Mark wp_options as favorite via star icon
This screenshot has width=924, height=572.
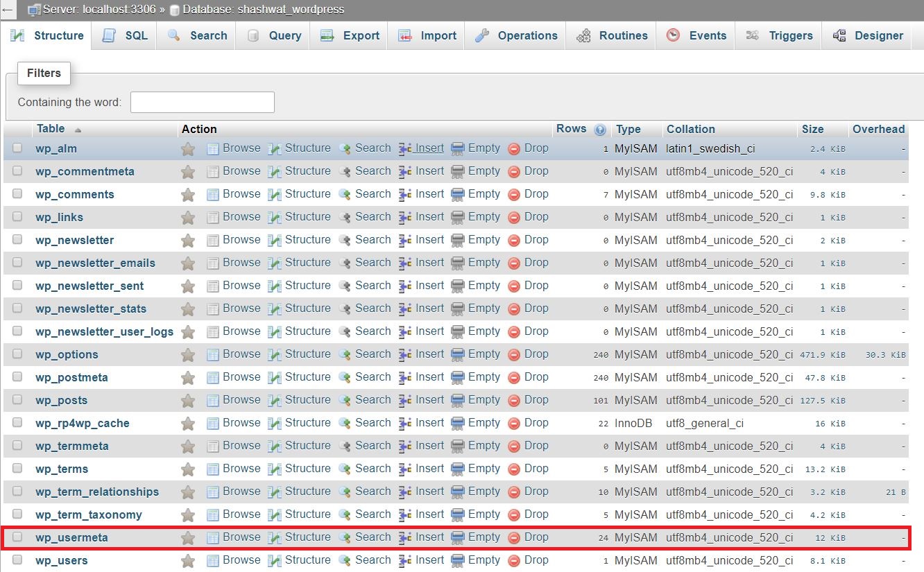coord(187,354)
